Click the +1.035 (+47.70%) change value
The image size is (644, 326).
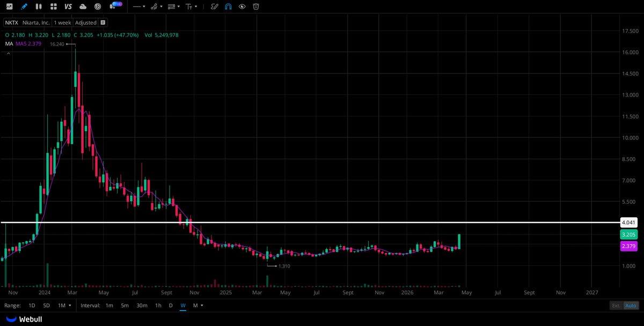pyautogui.click(x=118, y=35)
